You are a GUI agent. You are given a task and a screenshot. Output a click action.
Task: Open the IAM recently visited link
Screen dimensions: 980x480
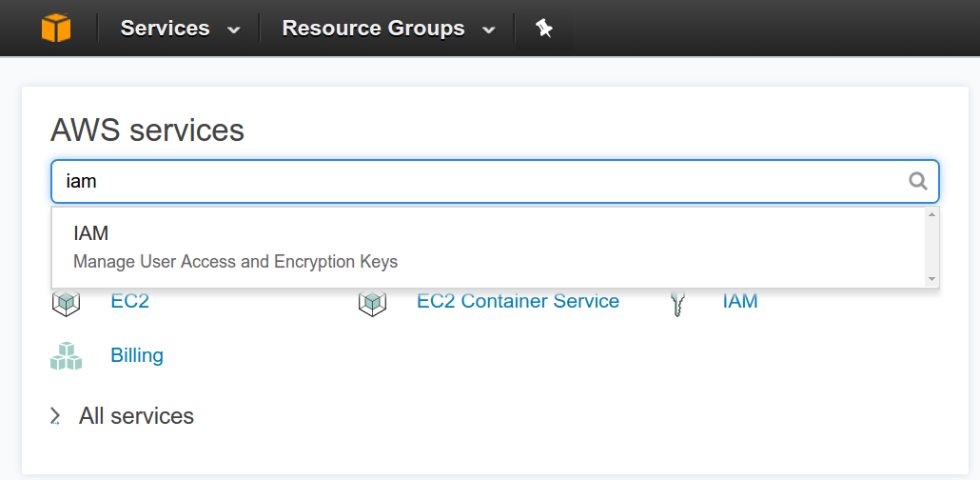740,301
